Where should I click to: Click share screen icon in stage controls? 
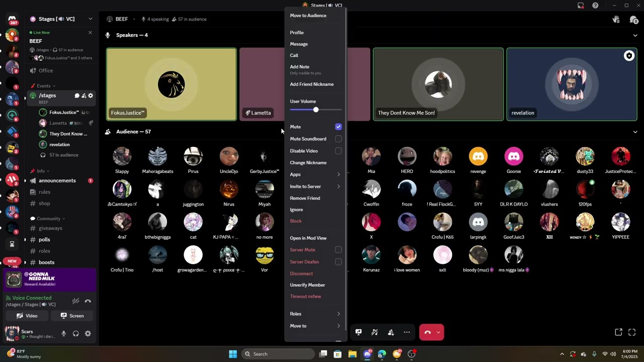[358, 332]
